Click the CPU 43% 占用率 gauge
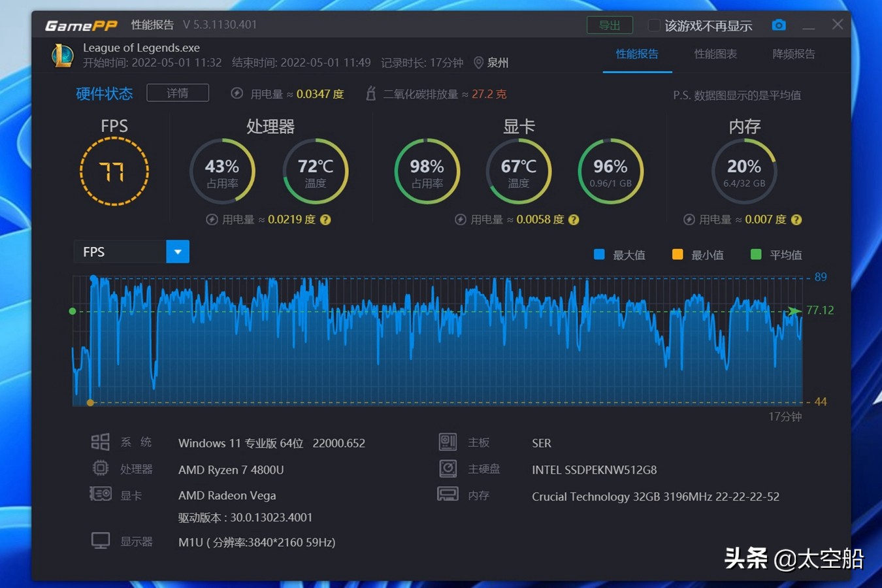Screen dimensions: 882x588 222,171
